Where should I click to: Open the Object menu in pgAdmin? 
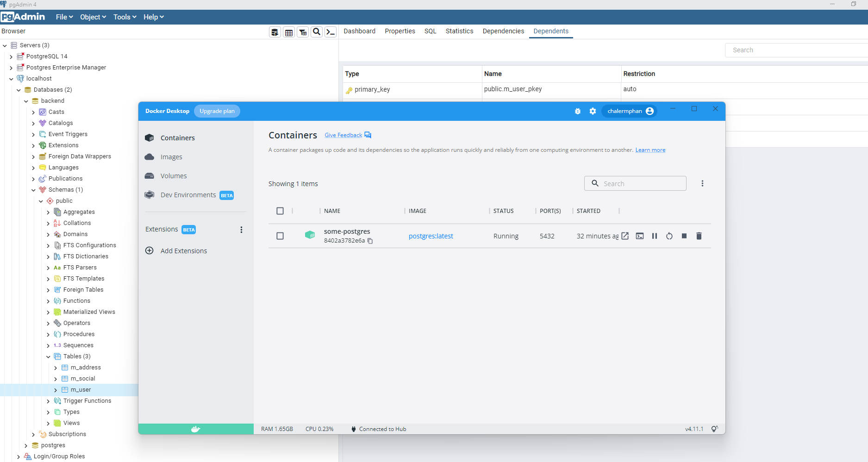click(93, 17)
